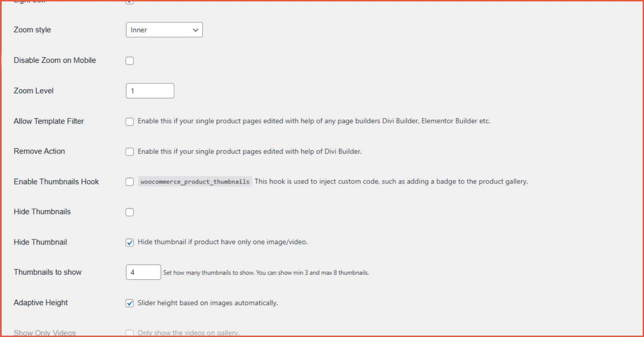Viewport: 644px width, 337px height.
Task: Enable the Allow Template Filter option
Action: click(129, 121)
